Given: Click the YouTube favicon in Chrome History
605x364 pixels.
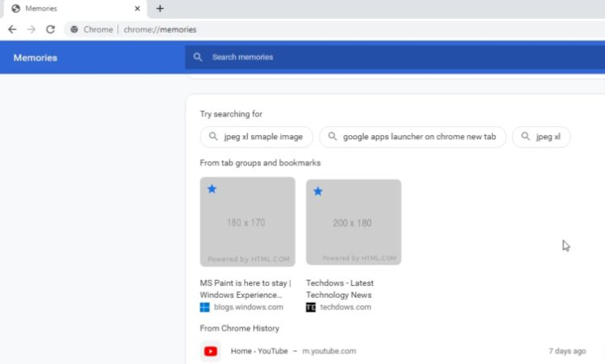Looking at the screenshot, I should pyautogui.click(x=210, y=351).
